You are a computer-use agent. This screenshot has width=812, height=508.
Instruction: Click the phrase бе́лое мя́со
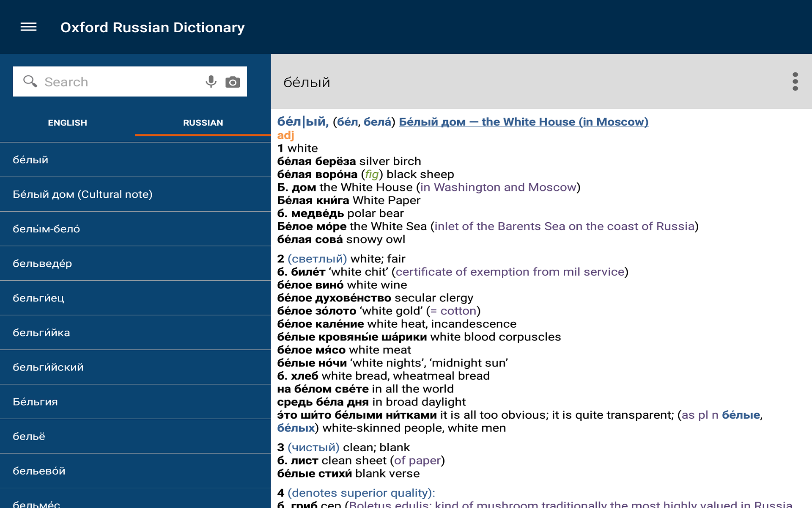pyautogui.click(x=311, y=350)
